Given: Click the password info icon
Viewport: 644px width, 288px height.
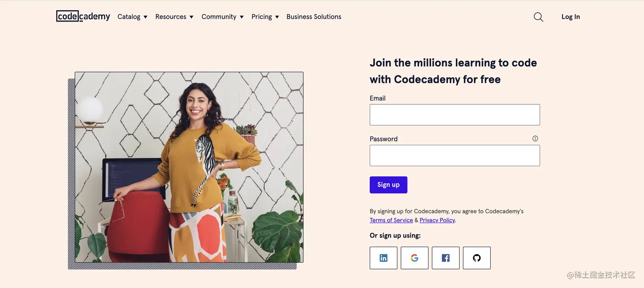Looking at the screenshot, I should click(535, 138).
